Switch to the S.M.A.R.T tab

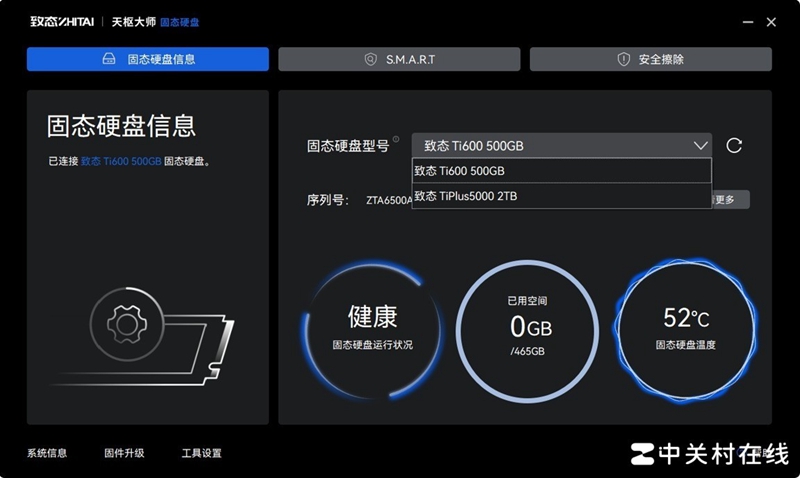click(399, 59)
